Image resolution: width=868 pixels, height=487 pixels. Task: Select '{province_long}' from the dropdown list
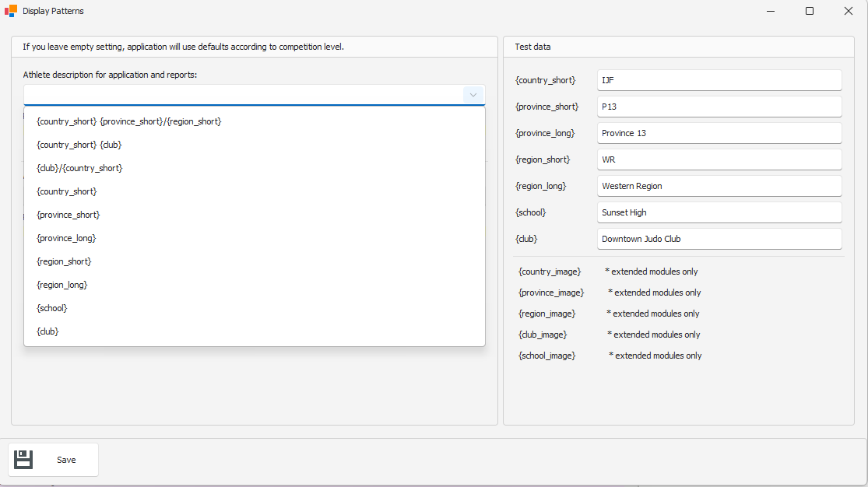tap(66, 238)
